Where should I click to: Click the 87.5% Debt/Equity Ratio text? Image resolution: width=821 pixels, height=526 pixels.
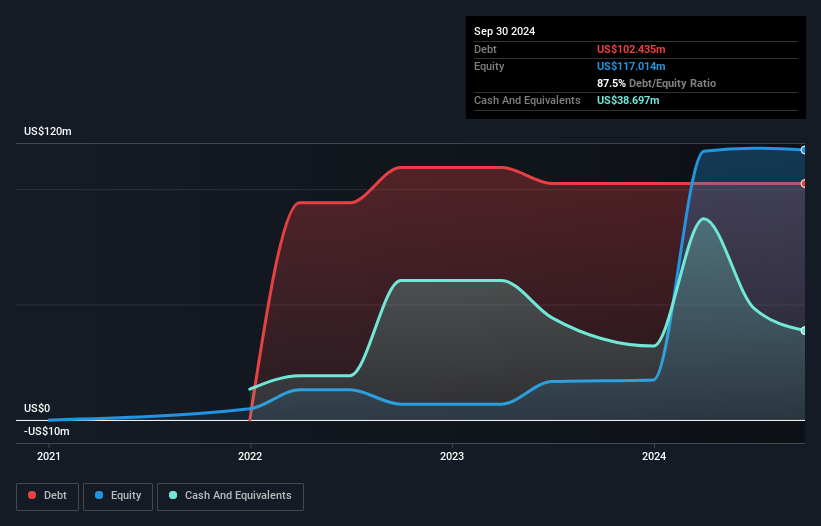(657, 83)
